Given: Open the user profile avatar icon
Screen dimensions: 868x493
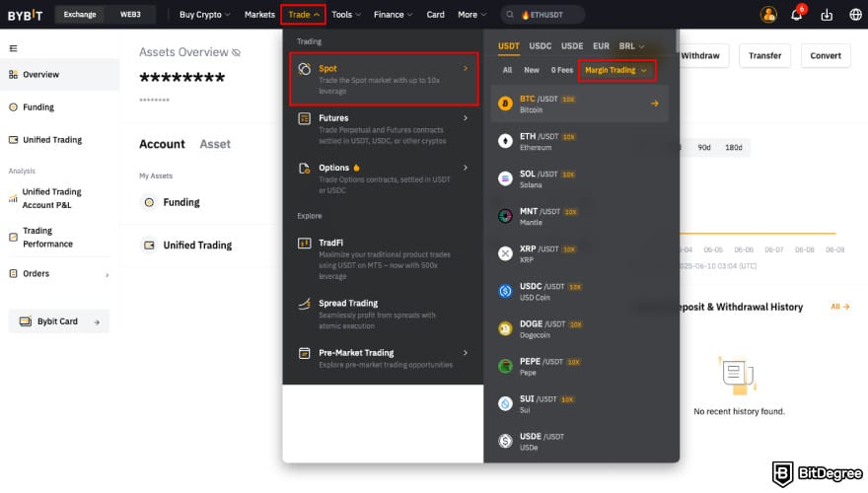Looking at the screenshot, I should [768, 15].
